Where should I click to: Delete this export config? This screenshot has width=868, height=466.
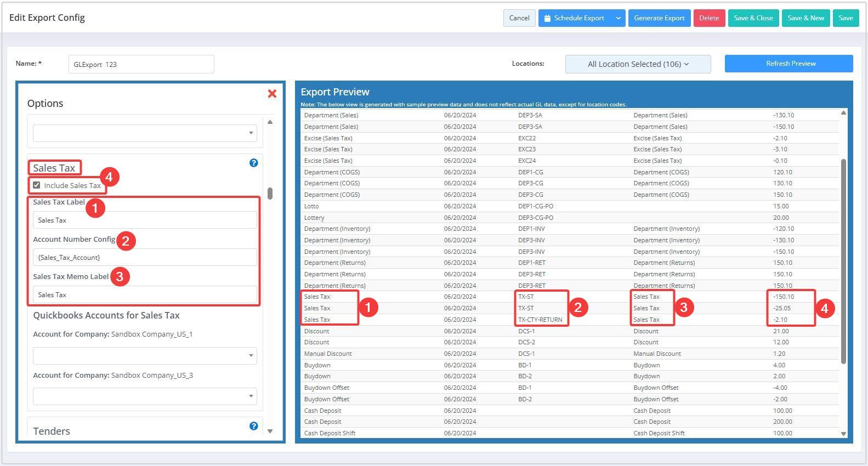coord(708,18)
